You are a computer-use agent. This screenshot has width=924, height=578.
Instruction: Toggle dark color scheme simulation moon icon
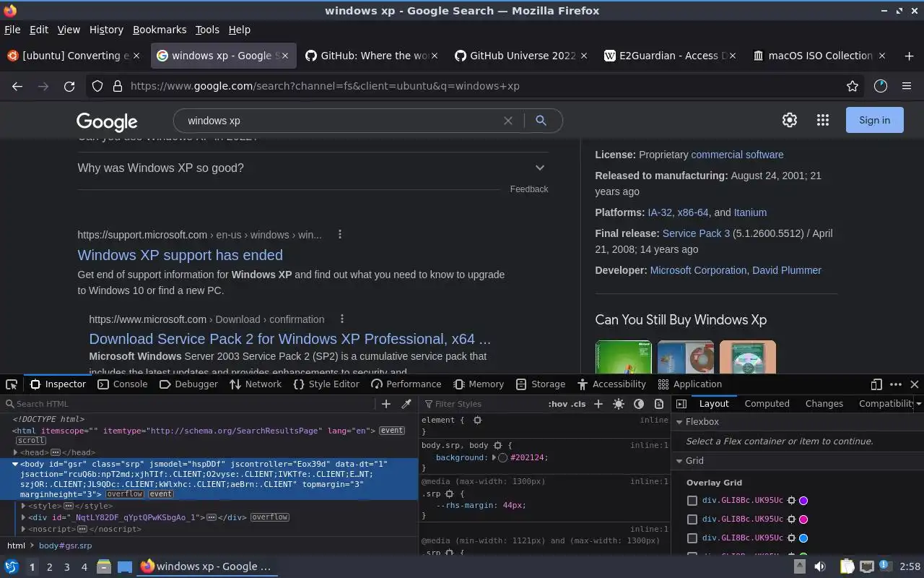[639, 404]
